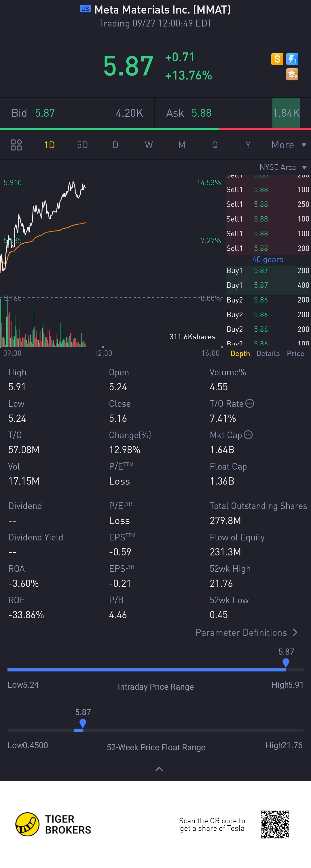Tap the Trading 09/27 12:00:49 EDT status
Image resolution: width=311 pixels, height=868 pixels.
pyautogui.click(x=155, y=23)
